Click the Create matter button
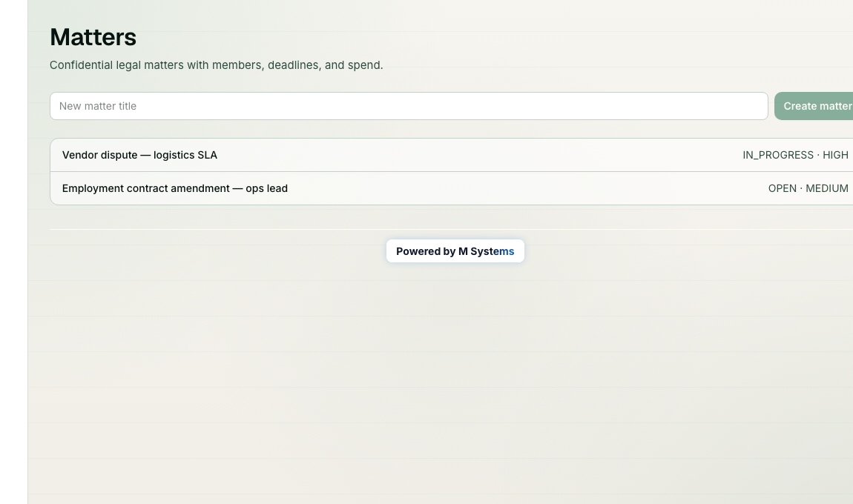The height and width of the screenshot is (504, 853). [x=814, y=106]
